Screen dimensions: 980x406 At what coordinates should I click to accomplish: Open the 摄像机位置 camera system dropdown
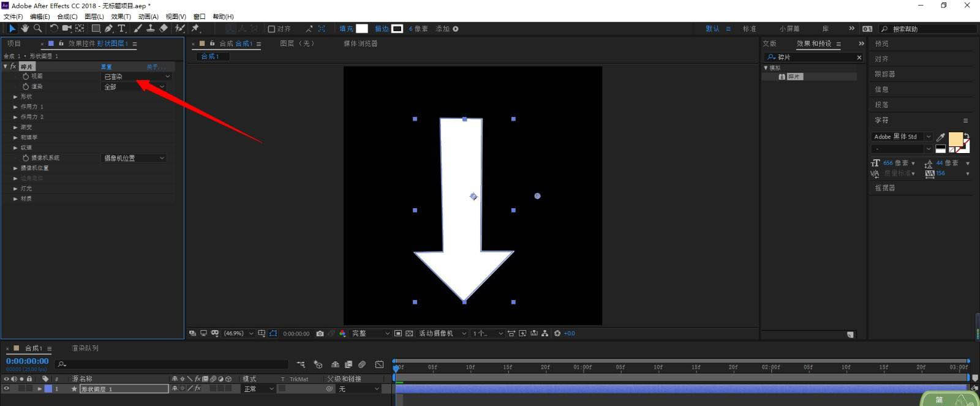[134, 158]
